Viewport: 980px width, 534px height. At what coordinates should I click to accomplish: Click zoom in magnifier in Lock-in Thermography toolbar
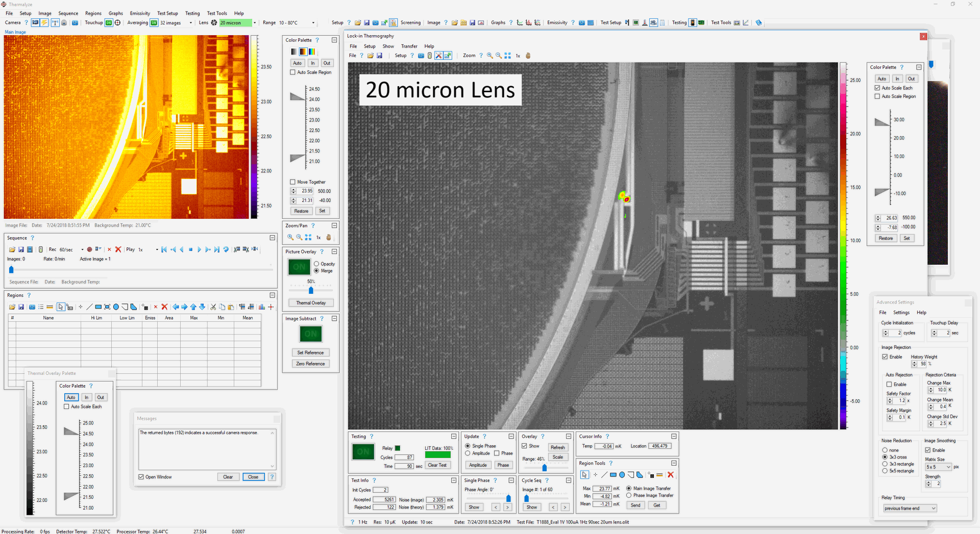pyautogui.click(x=490, y=56)
